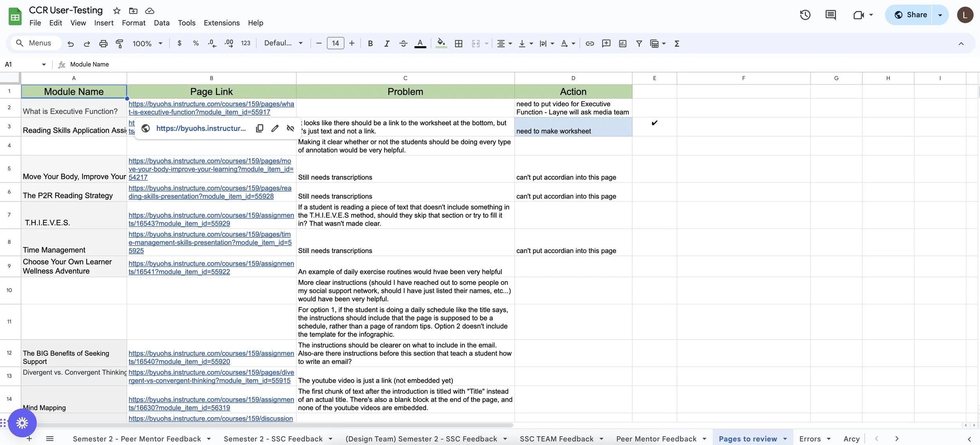Viewport: 980px width, 445px height.
Task: Open the Edit menu
Action: (56, 23)
